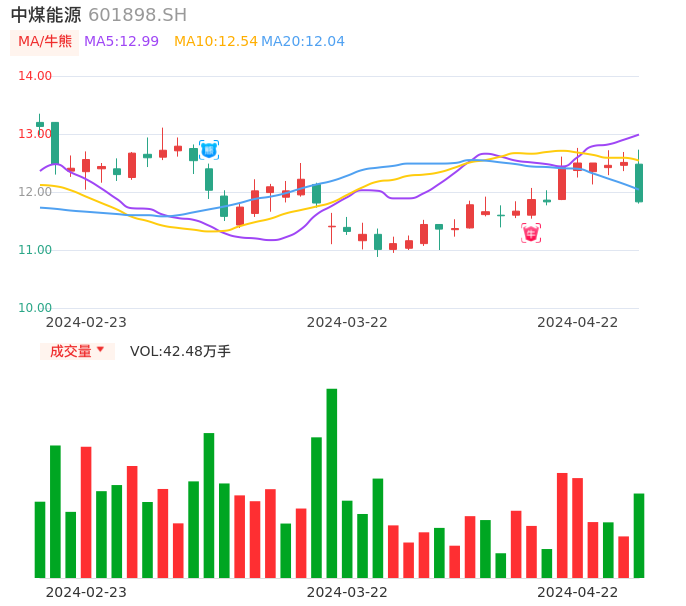Screen dimensions: 686x606
Task: Click the pink bull signal marker on chart
Action: [531, 233]
